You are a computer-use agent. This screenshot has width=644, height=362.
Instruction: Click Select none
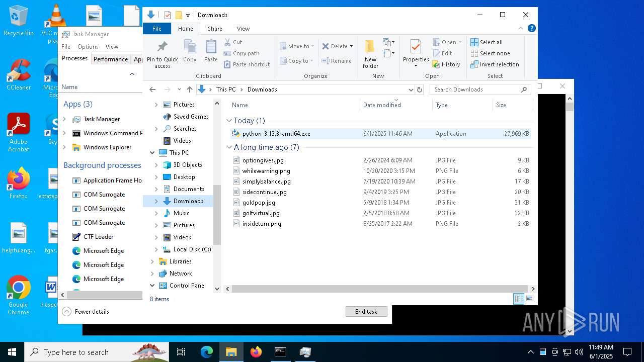(x=490, y=53)
